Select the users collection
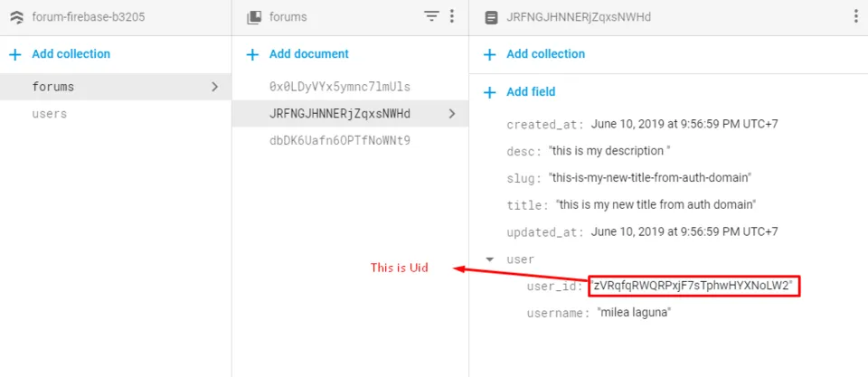 (x=49, y=114)
